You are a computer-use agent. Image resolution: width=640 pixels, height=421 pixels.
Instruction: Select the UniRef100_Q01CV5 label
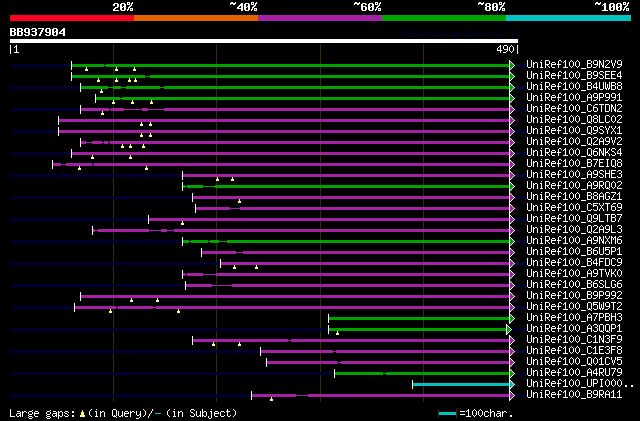coord(574,362)
